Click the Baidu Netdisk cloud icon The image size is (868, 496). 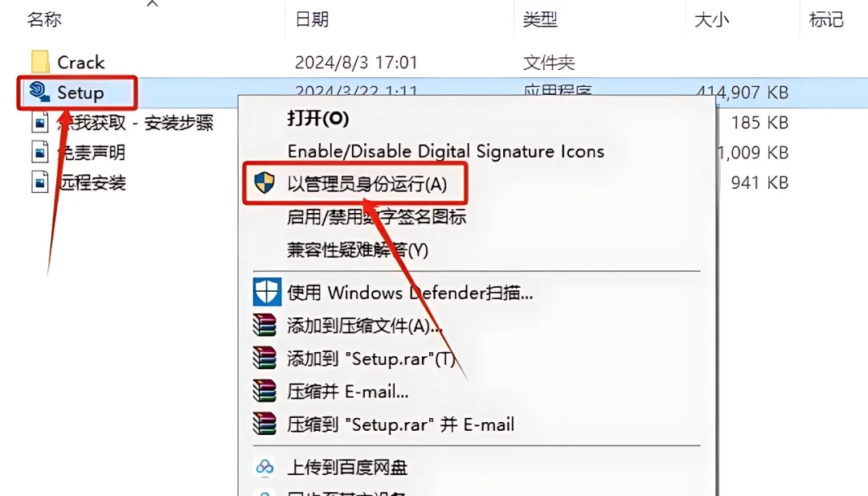[x=264, y=467]
